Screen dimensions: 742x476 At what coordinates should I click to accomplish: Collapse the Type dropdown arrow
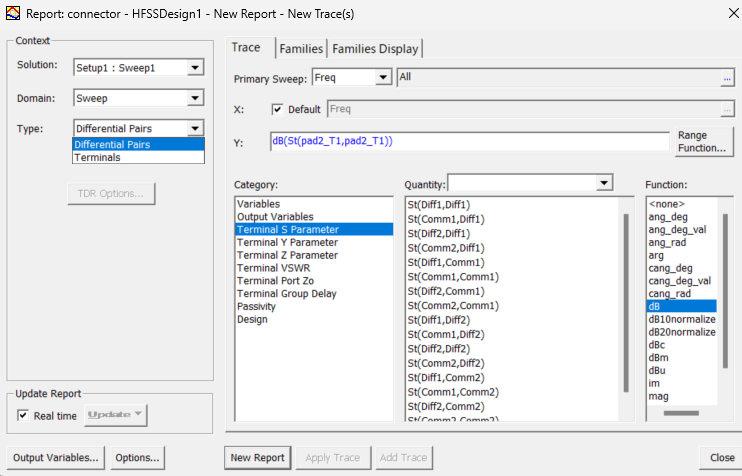195,128
